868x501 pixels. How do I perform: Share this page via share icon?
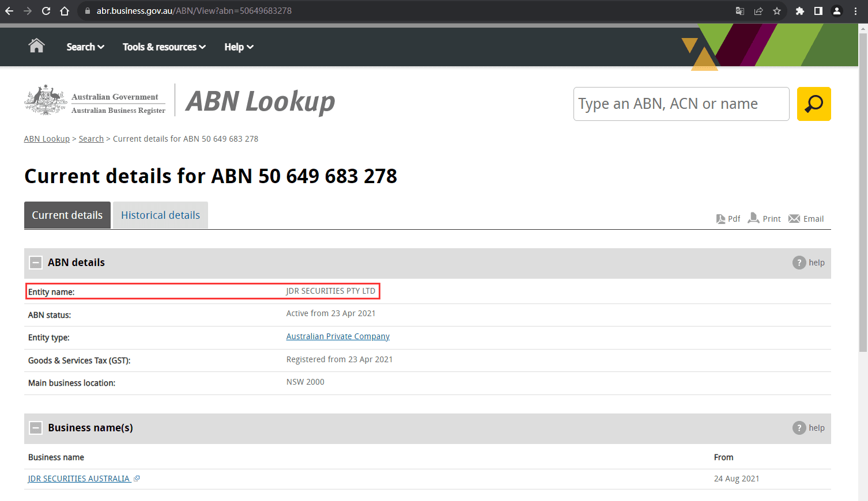[x=758, y=11]
